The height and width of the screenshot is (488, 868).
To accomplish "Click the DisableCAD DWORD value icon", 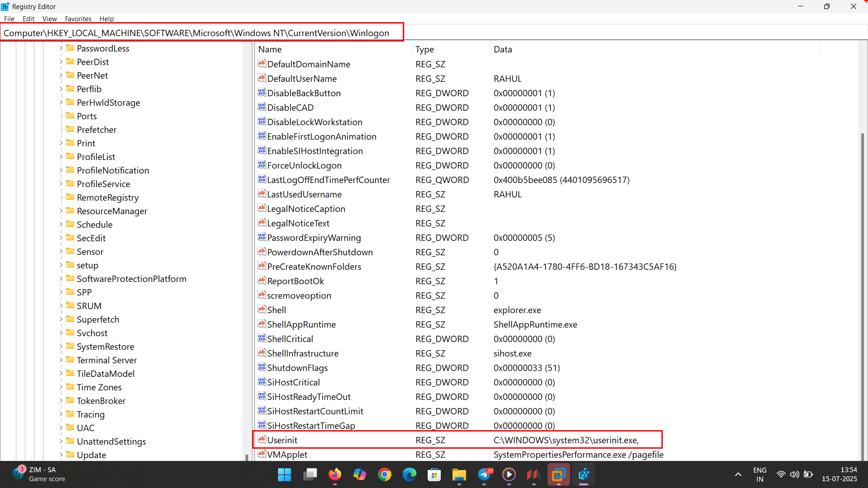I will [x=261, y=107].
